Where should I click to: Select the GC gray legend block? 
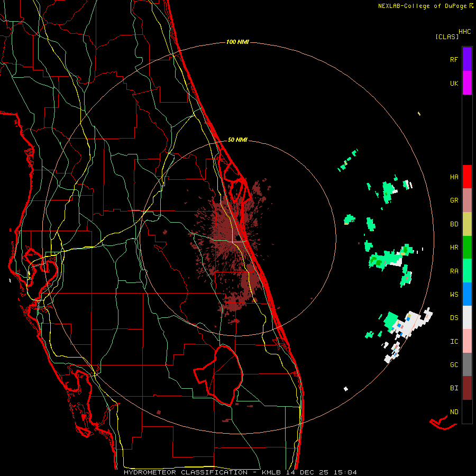pos(467,364)
